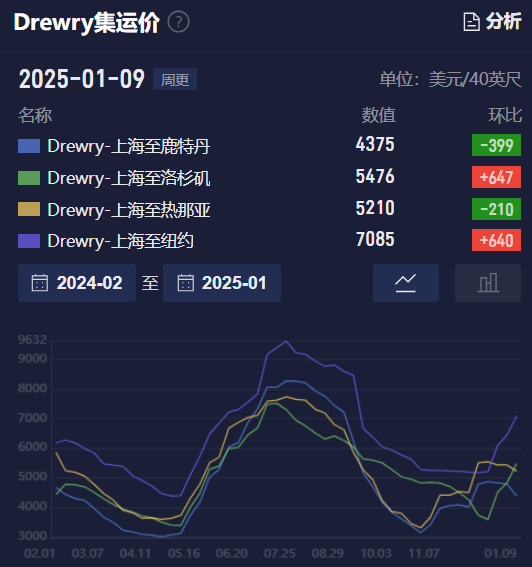Click the 环比 column header
The width and height of the screenshot is (532, 567).
tap(505, 115)
